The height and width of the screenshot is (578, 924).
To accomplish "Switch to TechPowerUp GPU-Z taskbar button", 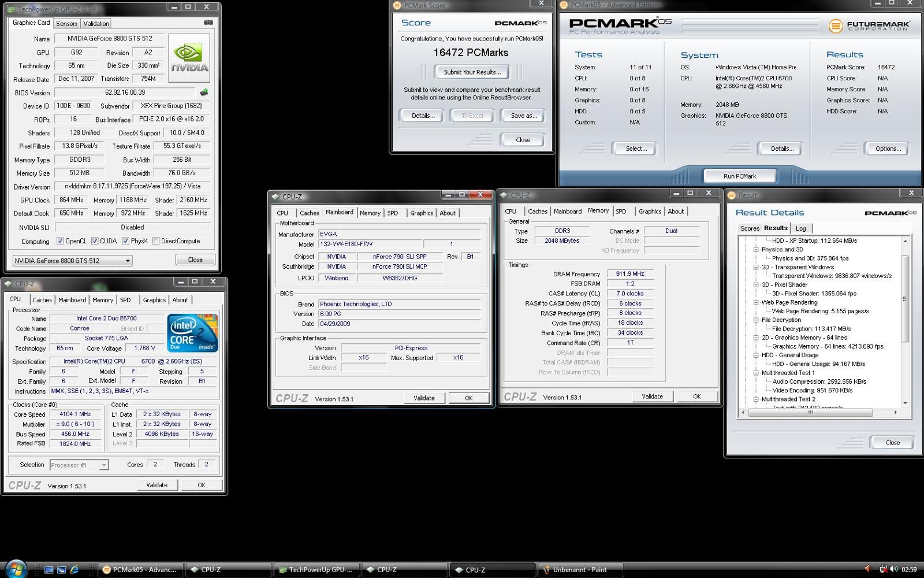I will pos(316,570).
